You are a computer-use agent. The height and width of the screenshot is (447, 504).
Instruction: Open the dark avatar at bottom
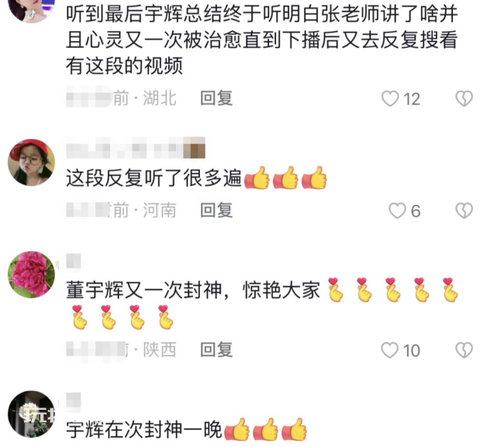(32, 414)
